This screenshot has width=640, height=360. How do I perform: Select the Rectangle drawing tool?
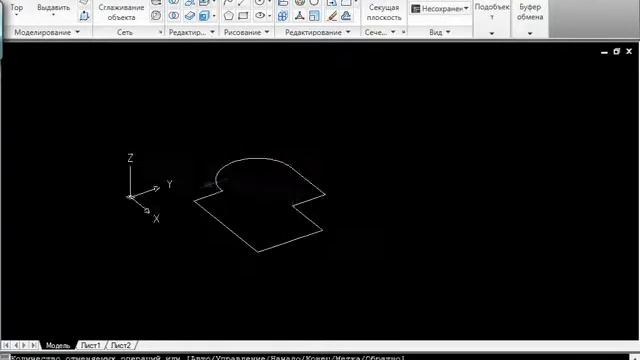coord(243,16)
